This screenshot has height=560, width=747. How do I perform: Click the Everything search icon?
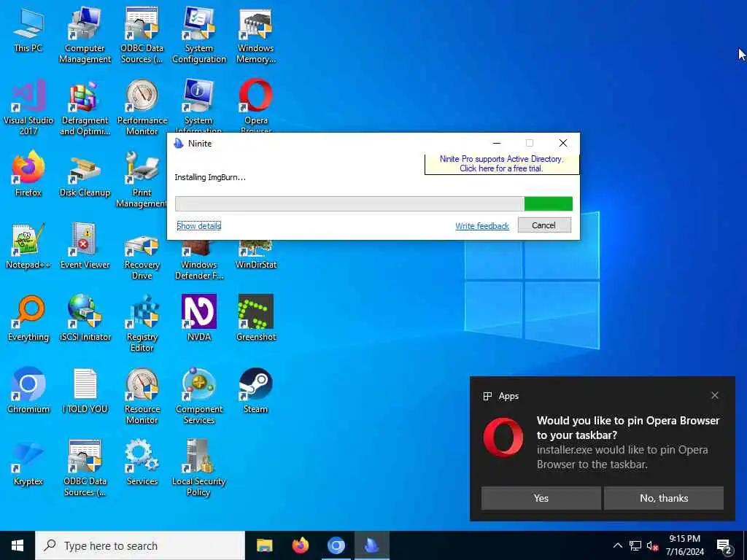click(28, 319)
